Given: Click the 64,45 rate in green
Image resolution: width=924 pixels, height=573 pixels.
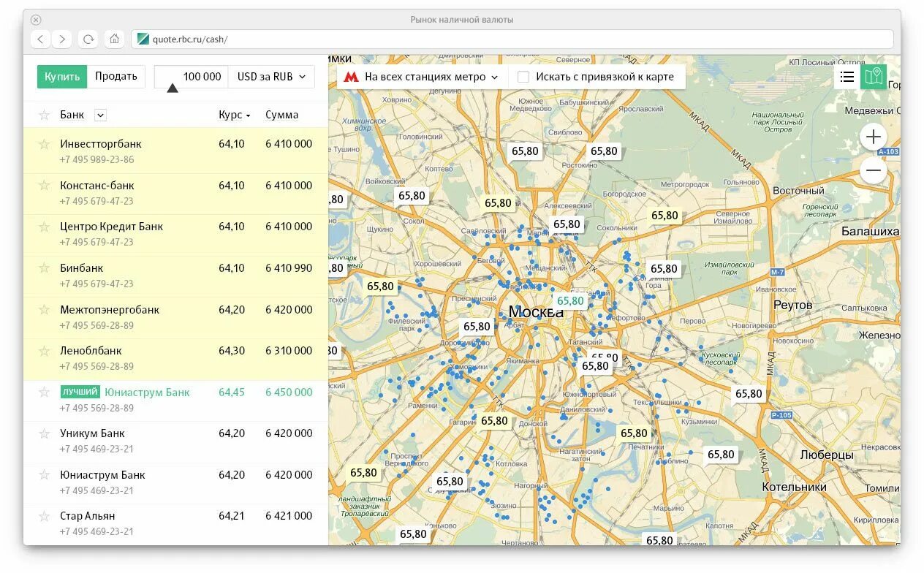Looking at the screenshot, I should tap(232, 392).
